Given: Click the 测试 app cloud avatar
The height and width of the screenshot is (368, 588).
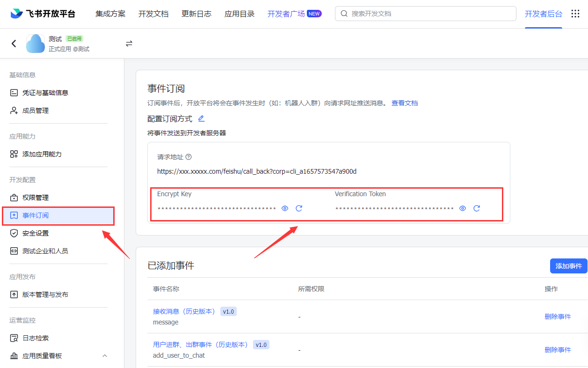Looking at the screenshot, I should [x=36, y=44].
